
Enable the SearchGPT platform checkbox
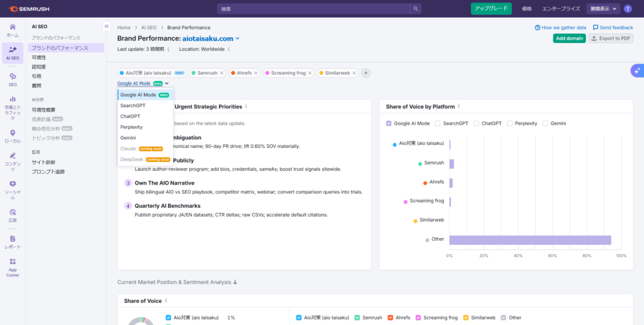coord(438,123)
